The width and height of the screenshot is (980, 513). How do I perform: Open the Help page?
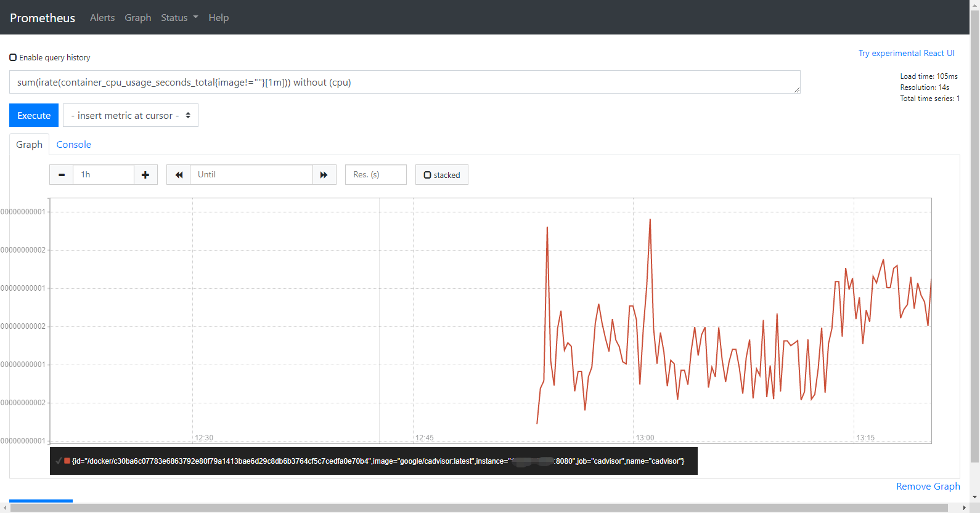(x=218, y=18)
